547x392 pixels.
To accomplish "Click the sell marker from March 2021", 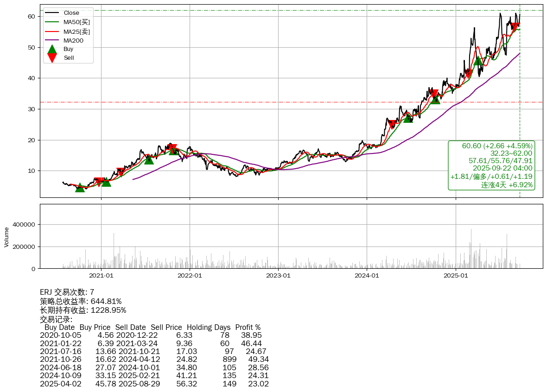I will (x=121, y=172).
